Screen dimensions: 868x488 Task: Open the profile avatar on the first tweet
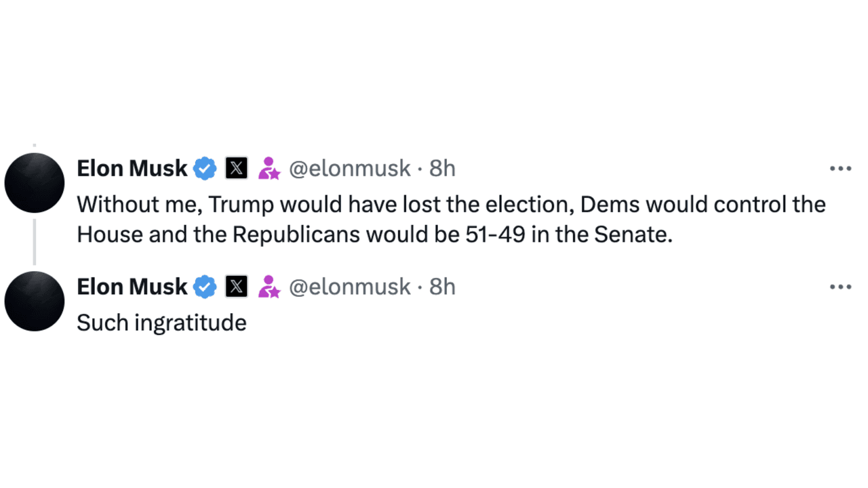click(35, 183)
